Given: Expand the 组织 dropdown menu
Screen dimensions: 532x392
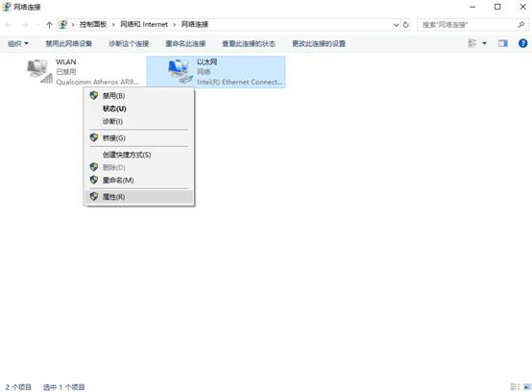Looking at the screenshot, I should (18, 43).
